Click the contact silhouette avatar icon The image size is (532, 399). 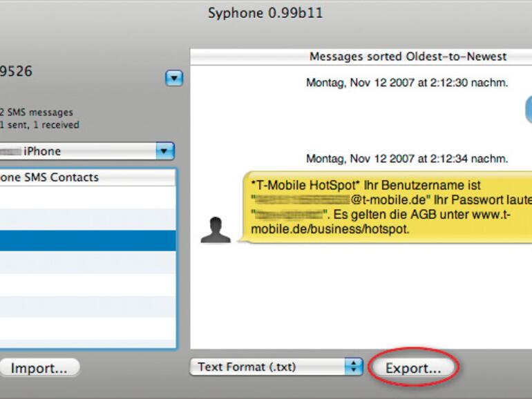[216, 230]
